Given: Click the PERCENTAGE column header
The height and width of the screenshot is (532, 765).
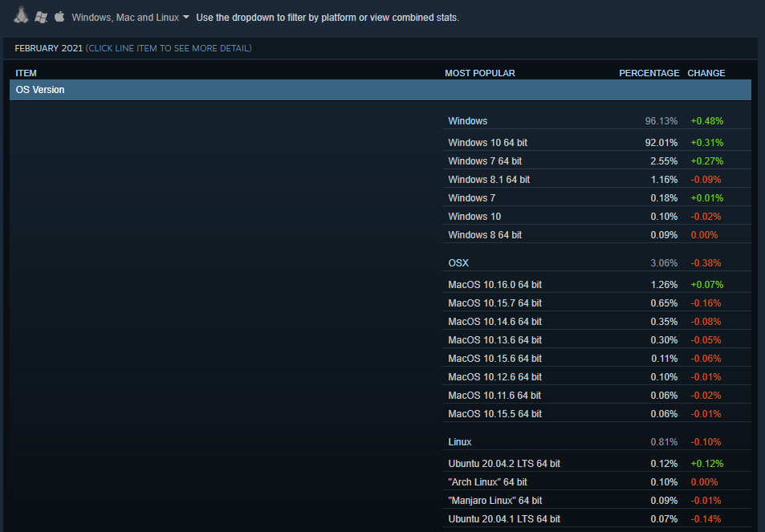Looking at the screenshot, I should click(x=649, y=73).
